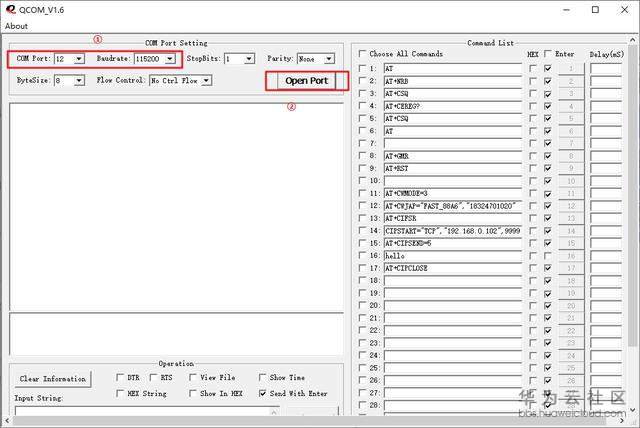Screen dimensions: 640x428
Task: Toggle Enter checkbox for command 9 AT+RST
Action: tap(548, 169)
